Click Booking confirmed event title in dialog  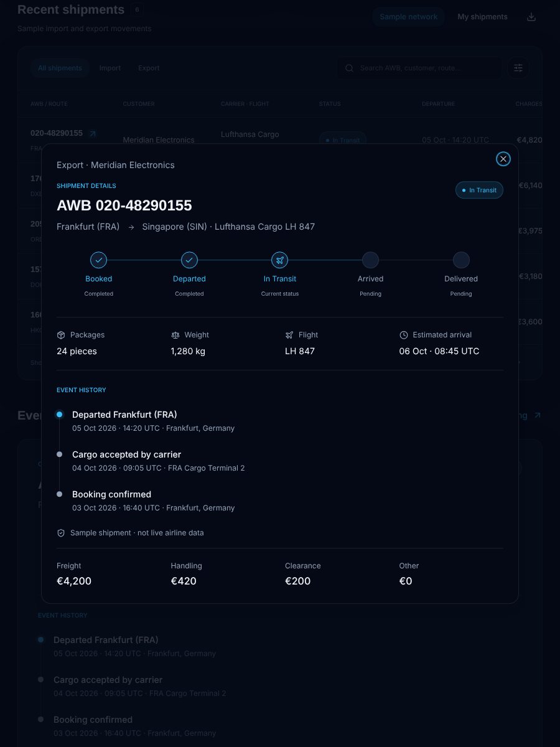pyautogui.click(x=111, y=494)
